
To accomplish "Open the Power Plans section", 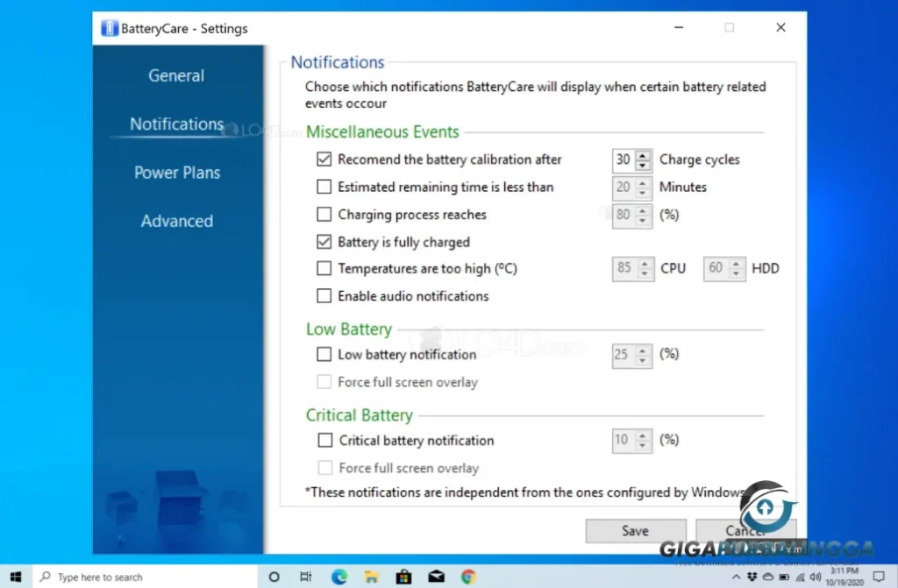I will point(176,173).
